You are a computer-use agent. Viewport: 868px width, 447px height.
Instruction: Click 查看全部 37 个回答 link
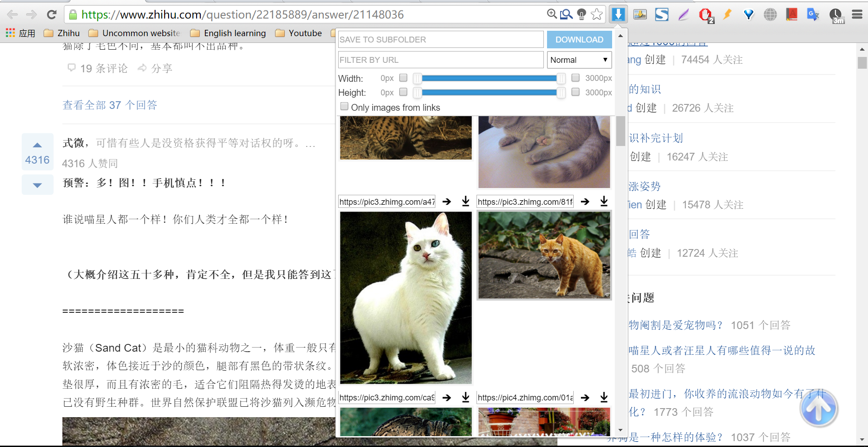point(110,105)
